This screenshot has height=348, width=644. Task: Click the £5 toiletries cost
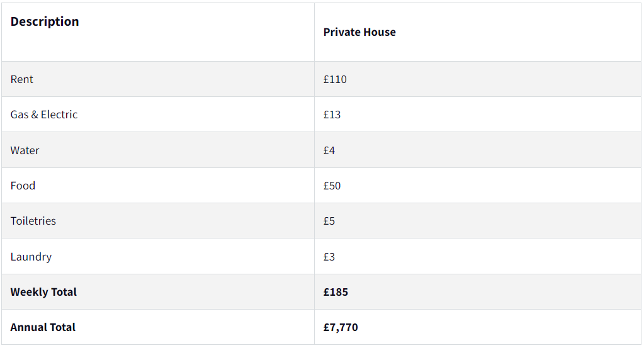[x=329, y=221]
